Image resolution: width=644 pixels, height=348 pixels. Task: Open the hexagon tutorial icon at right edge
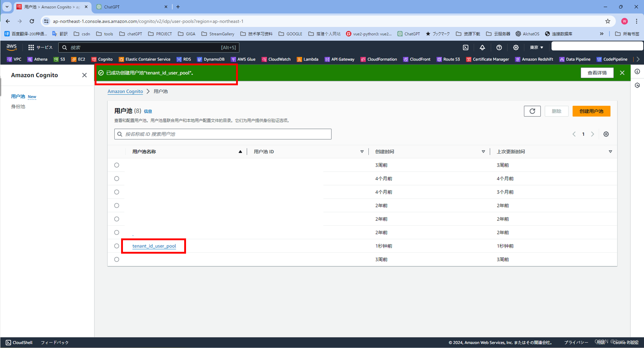click(637, 85)
